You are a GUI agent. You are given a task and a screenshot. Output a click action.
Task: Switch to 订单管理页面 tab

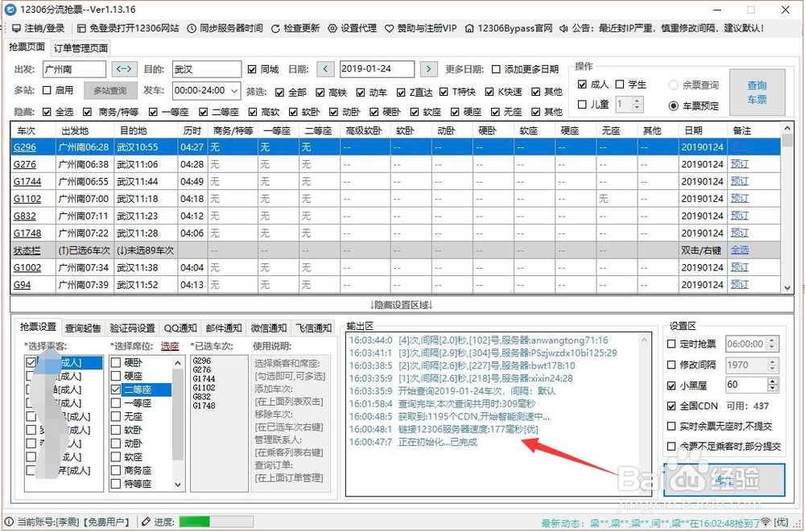80,48
